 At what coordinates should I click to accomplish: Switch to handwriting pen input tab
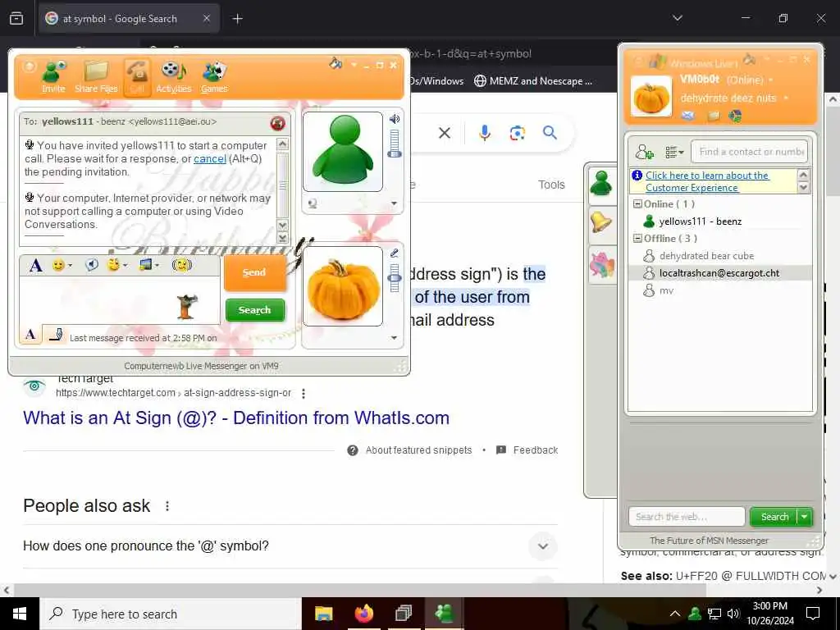(x=55, y=335)
